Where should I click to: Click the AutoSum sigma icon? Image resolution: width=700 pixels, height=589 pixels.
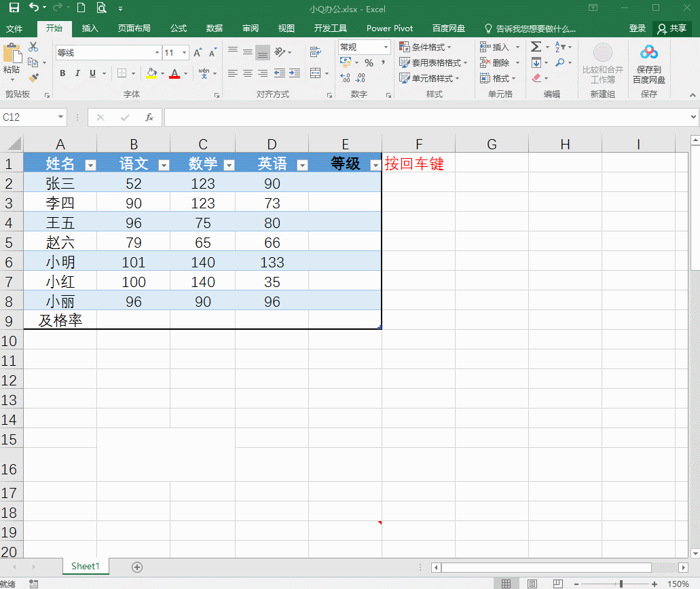point(536,47)
